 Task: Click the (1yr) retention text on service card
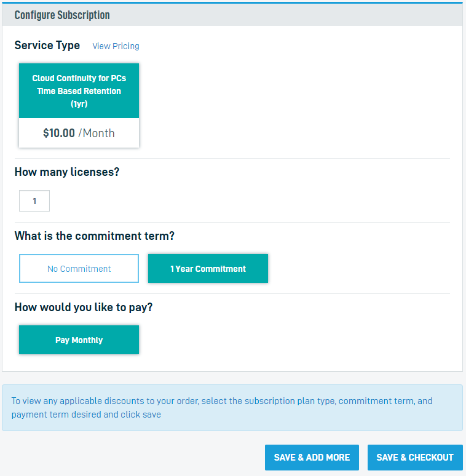tap(79, 103)
